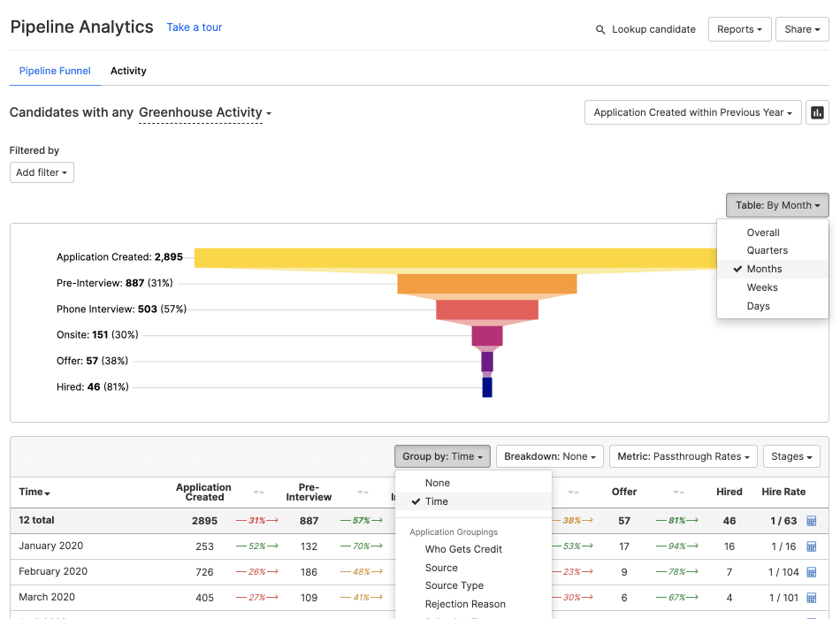Viewport: 840px width, 619px height.
Task: Open the Stages dropdown
Action: tap(791, 455)
